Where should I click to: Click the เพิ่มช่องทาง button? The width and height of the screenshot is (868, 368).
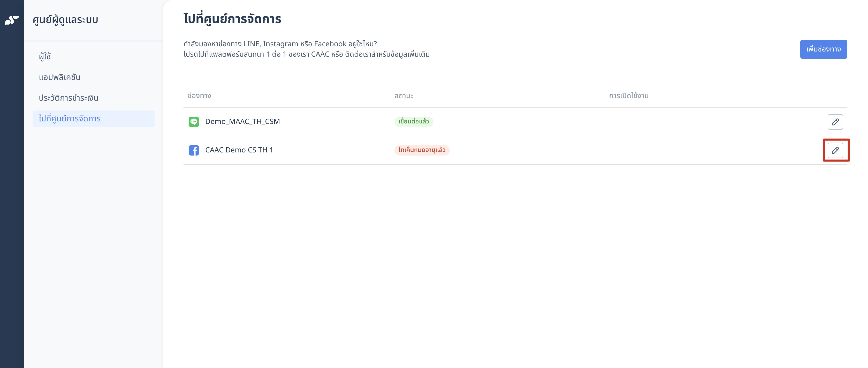(x=823, y=49)
